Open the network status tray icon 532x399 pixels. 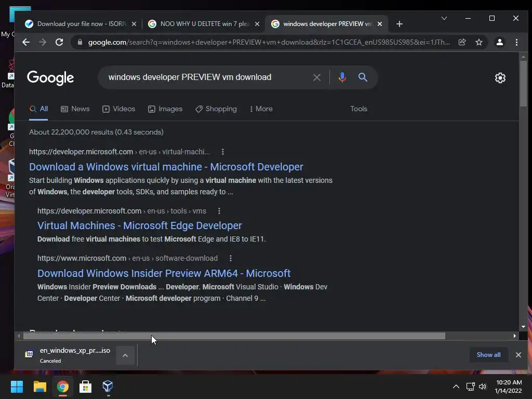pos(470,387)
